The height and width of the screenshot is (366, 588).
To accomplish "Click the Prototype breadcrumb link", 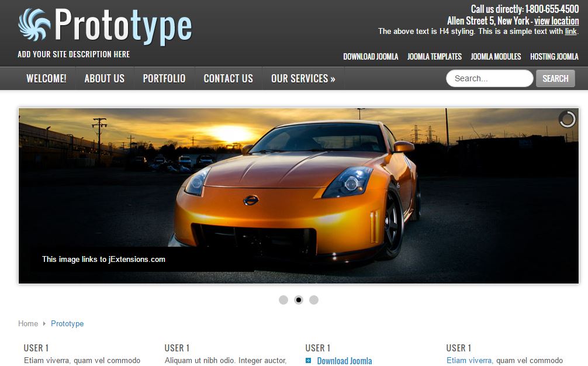I will [67, 324].
